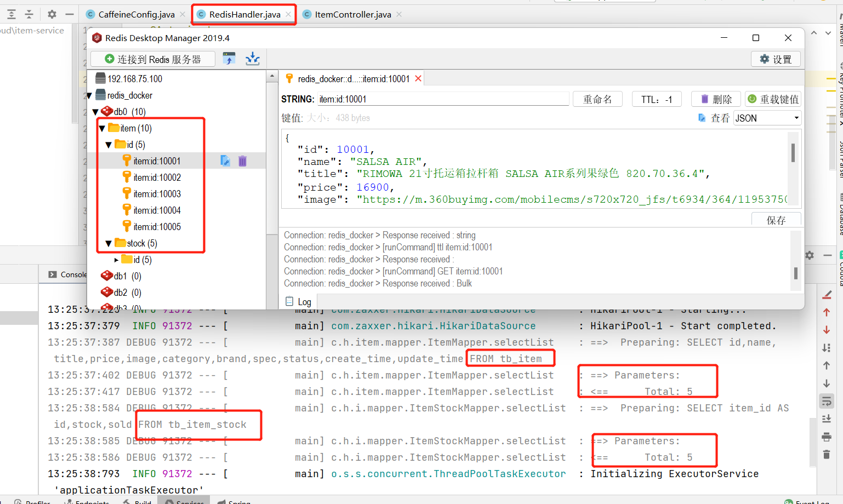Image resolution: width=843 pixels, height=504 pixels.
Task: Click the item (10) folder icon
Action: click(114, 128)
